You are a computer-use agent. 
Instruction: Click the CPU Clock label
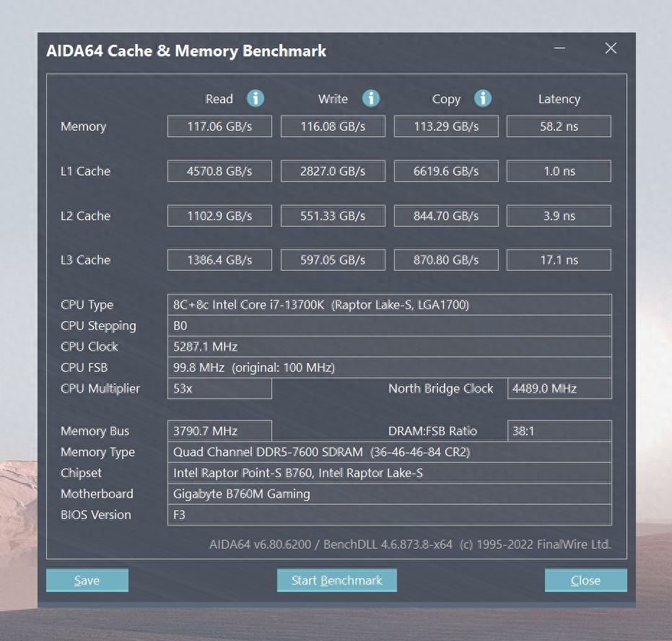click(x=90, y=346)
